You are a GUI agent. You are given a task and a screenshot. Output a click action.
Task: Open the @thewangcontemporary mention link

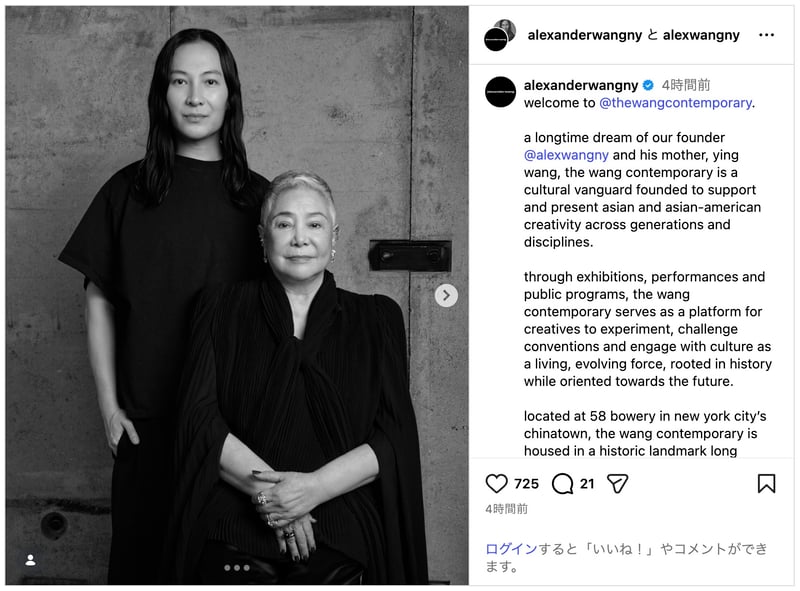[676, 103]
